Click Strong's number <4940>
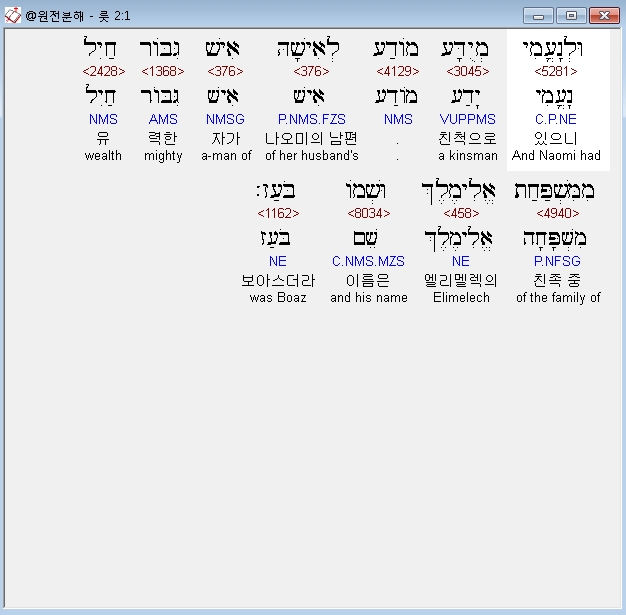This screenshot has height=615, width=626. tap(558, 213)
